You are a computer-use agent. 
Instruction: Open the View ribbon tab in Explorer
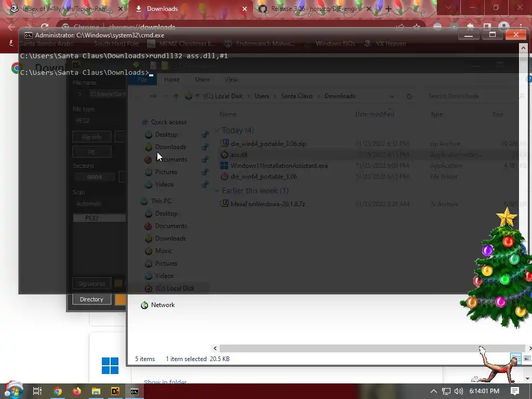point(231,79)
